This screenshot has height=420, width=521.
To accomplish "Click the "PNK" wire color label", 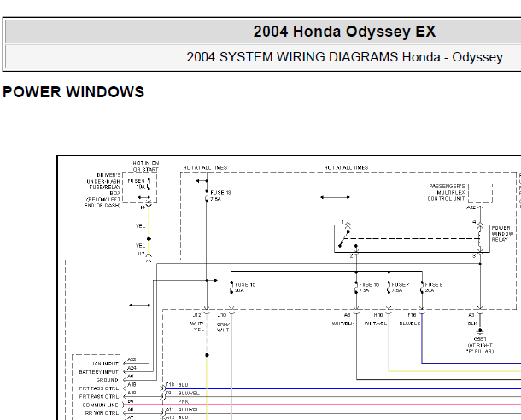I will pyautogui.click(x=184, y=401).
